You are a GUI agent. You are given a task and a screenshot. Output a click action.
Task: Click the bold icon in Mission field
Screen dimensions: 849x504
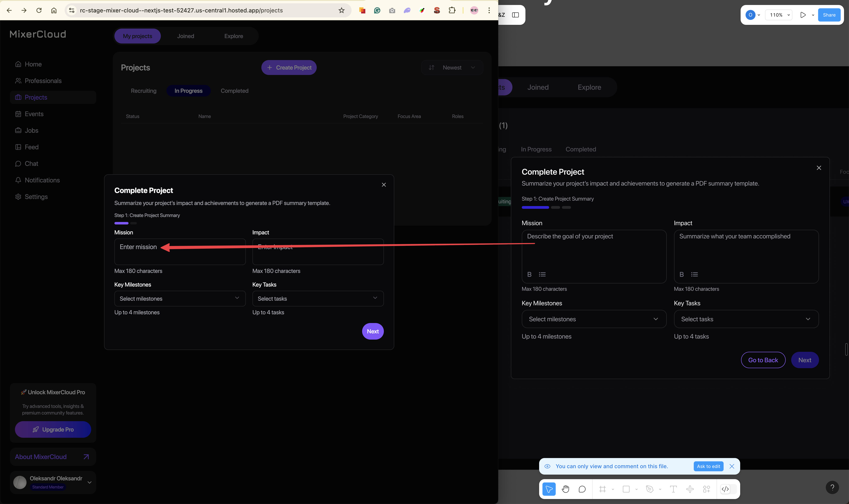(529, 274)
